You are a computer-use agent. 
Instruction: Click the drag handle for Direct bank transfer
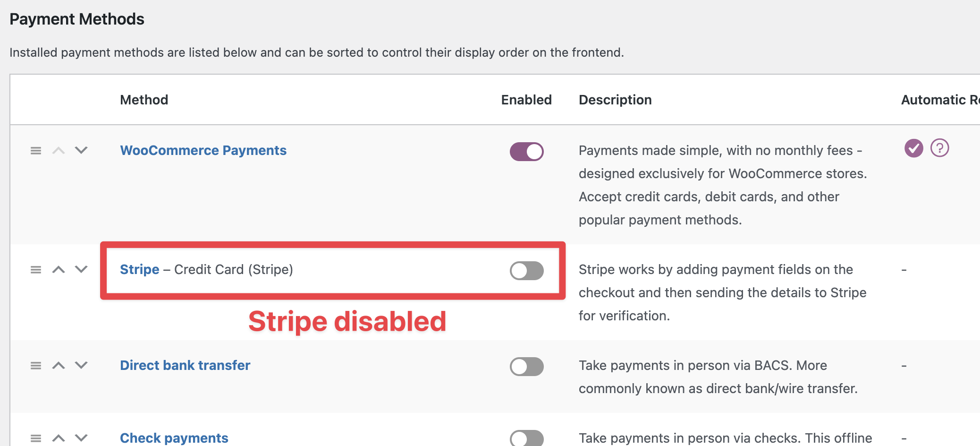[36, 366]
